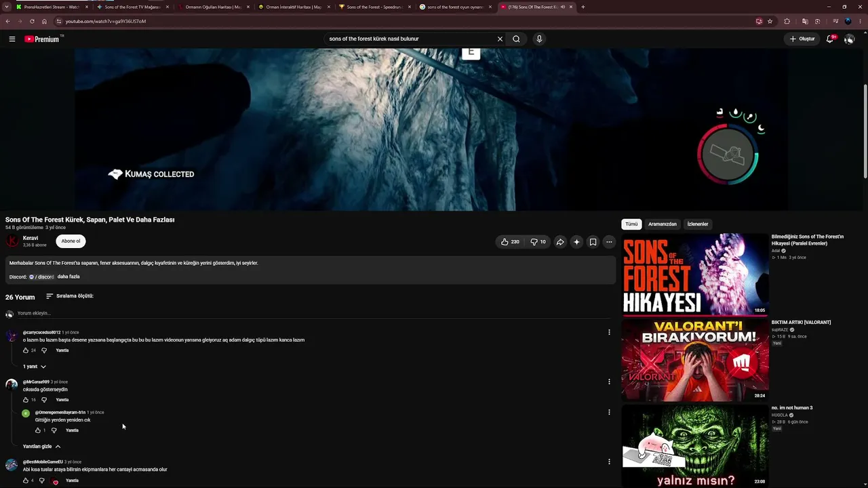Switch to the Orman İnteraktif Haritası tab

[x=294, y=7]
